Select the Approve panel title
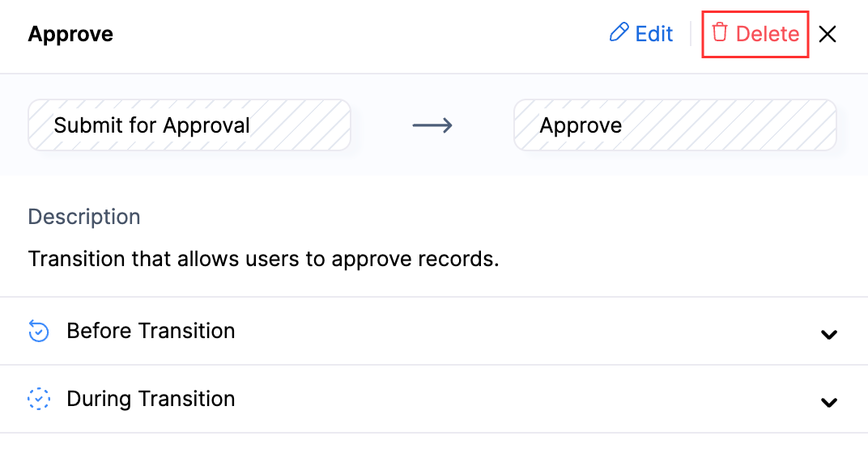 pos(70,34)
